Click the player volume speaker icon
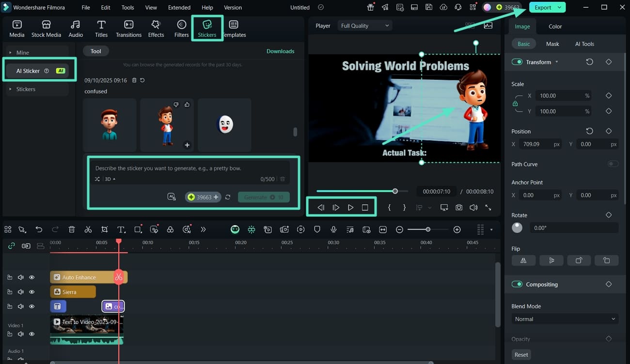This screenshot has width=630, height=364. click(473, 207)
